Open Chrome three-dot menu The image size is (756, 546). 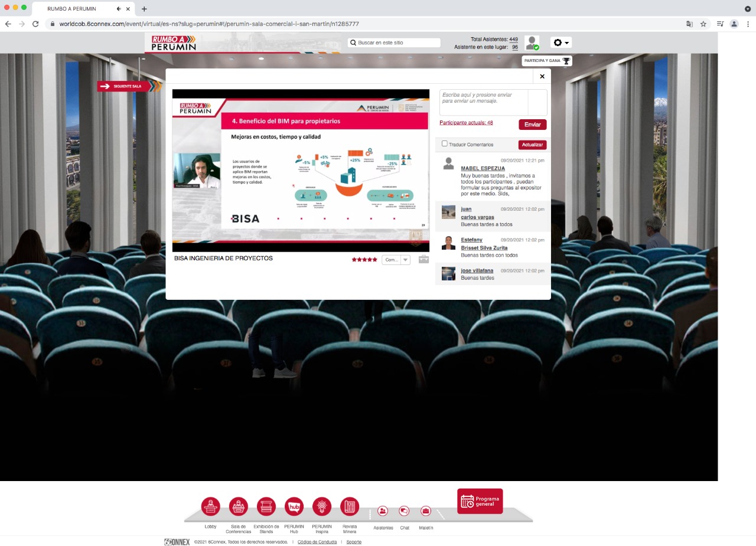click(748, 24)
